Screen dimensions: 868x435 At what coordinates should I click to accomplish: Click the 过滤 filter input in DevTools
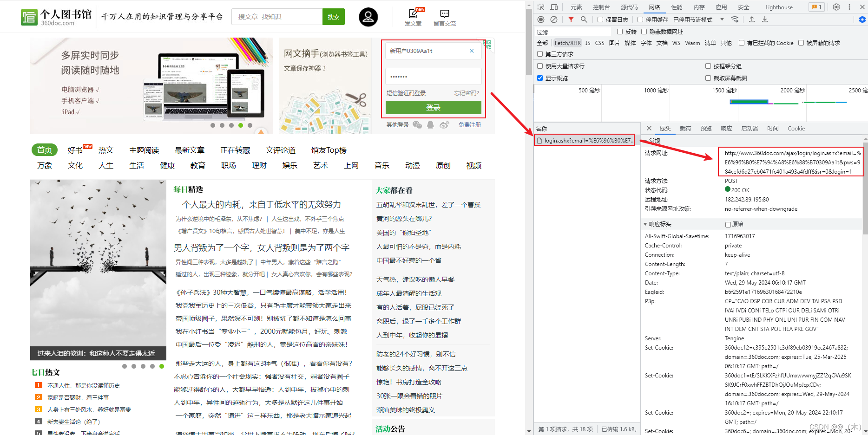pos(573,32)
